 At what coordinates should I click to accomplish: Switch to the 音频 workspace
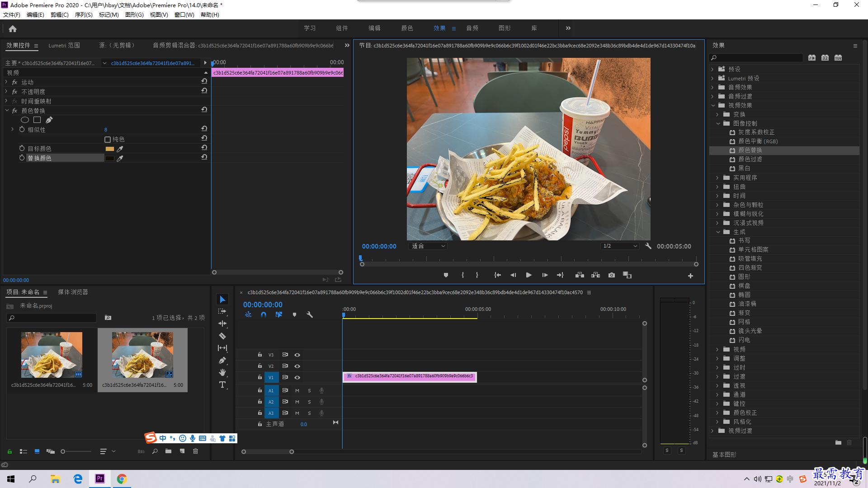pos(472,28)
